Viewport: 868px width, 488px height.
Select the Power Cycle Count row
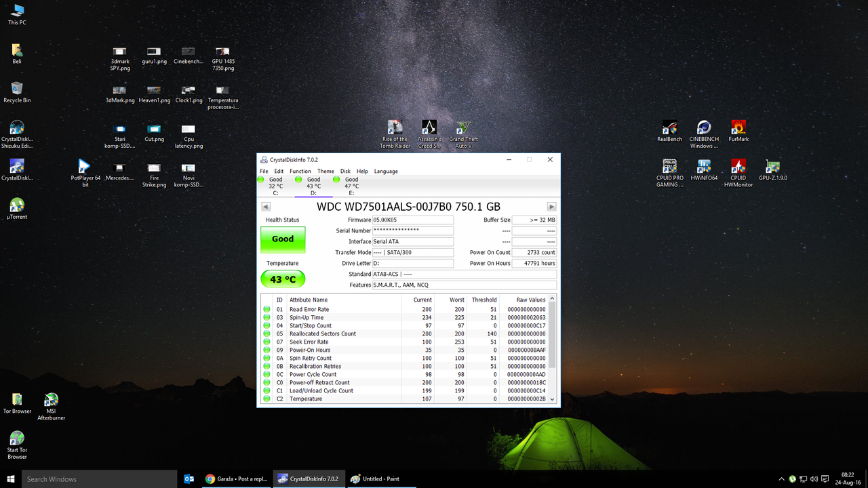pos(404,375)
